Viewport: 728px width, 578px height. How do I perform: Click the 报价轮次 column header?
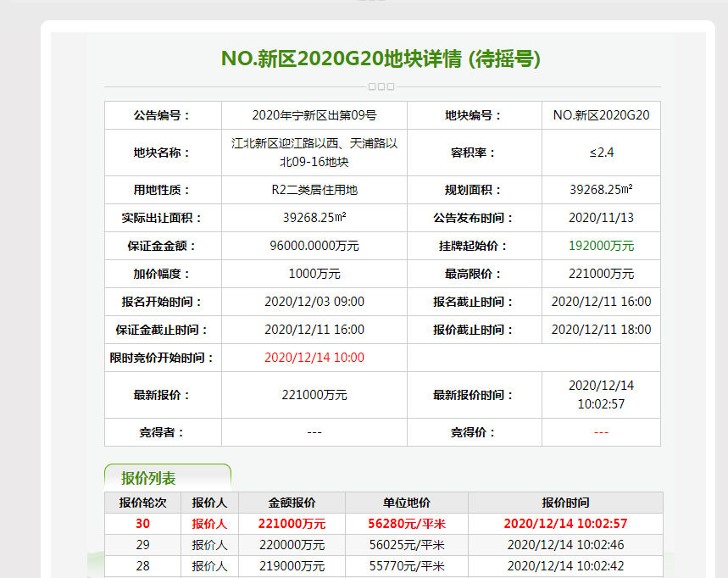pos(142,503)
